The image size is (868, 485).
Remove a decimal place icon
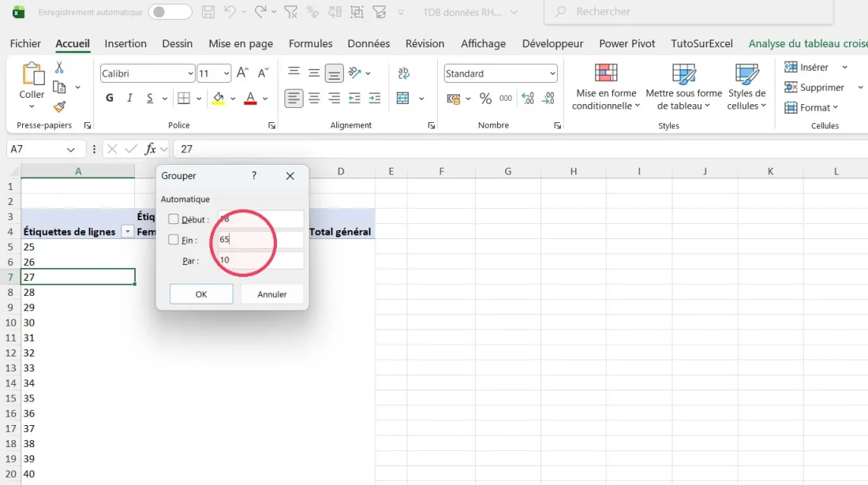[548, 99]
